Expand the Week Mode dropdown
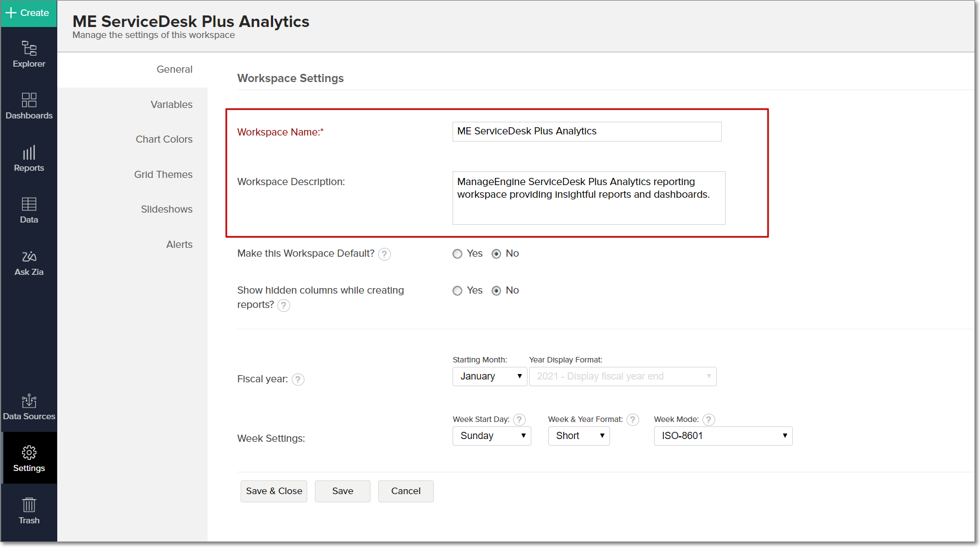The width and height of the screenshot is (980, 547). click(x=723, y=436)
